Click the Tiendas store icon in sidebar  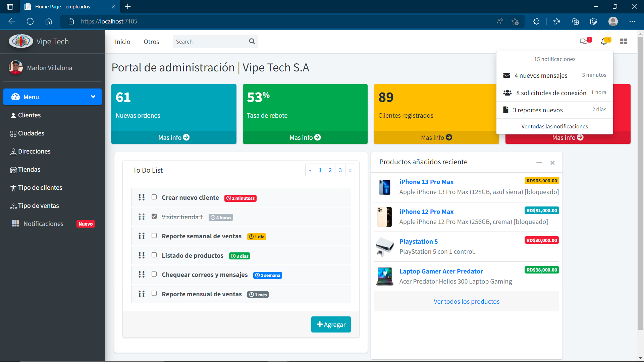13,170
